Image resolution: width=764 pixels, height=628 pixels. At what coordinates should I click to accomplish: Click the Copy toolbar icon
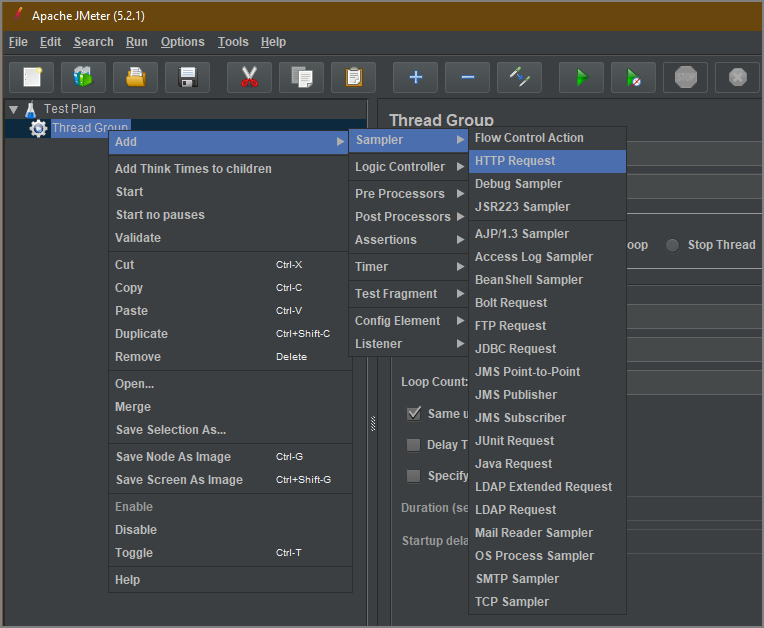coord(302,77)
